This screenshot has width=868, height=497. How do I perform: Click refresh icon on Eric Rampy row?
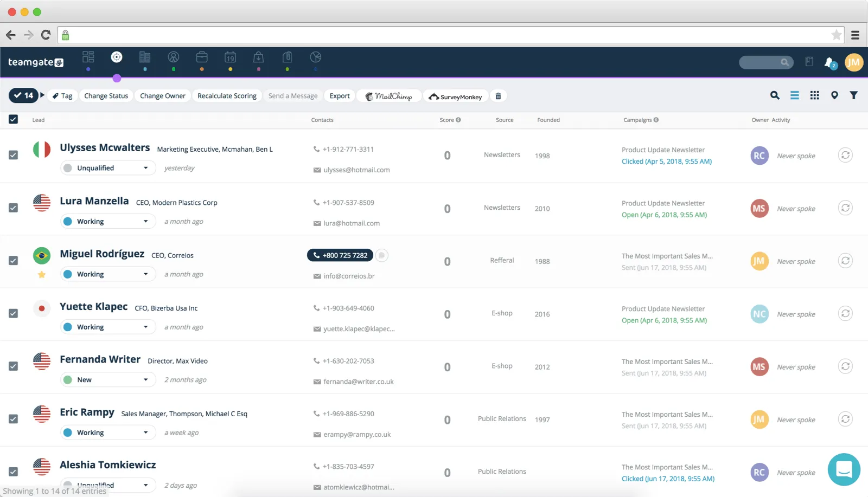pos(845,419)
